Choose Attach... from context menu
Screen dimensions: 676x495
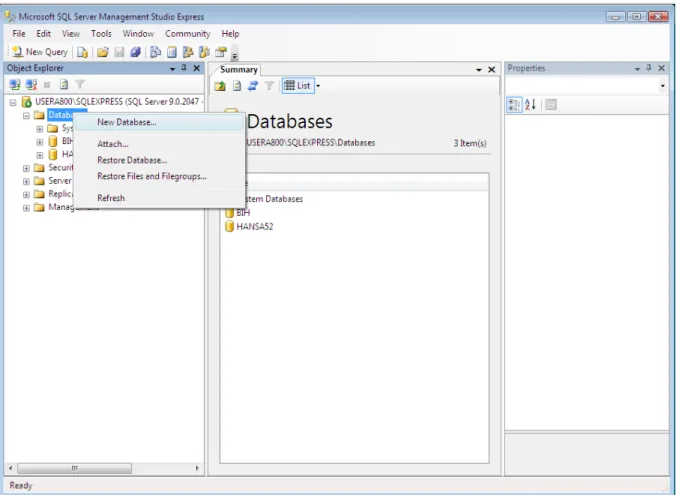pos(160,144)
